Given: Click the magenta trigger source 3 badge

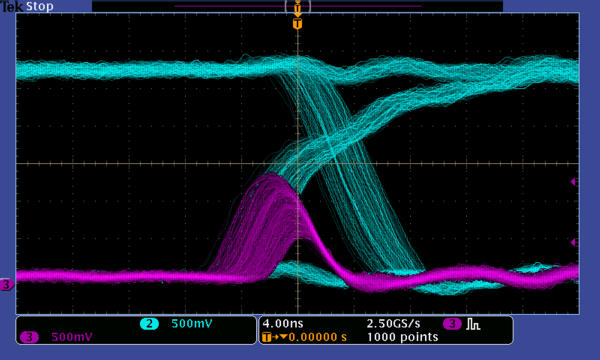Looking at the screenshot, I should click(x=452, y=324).
